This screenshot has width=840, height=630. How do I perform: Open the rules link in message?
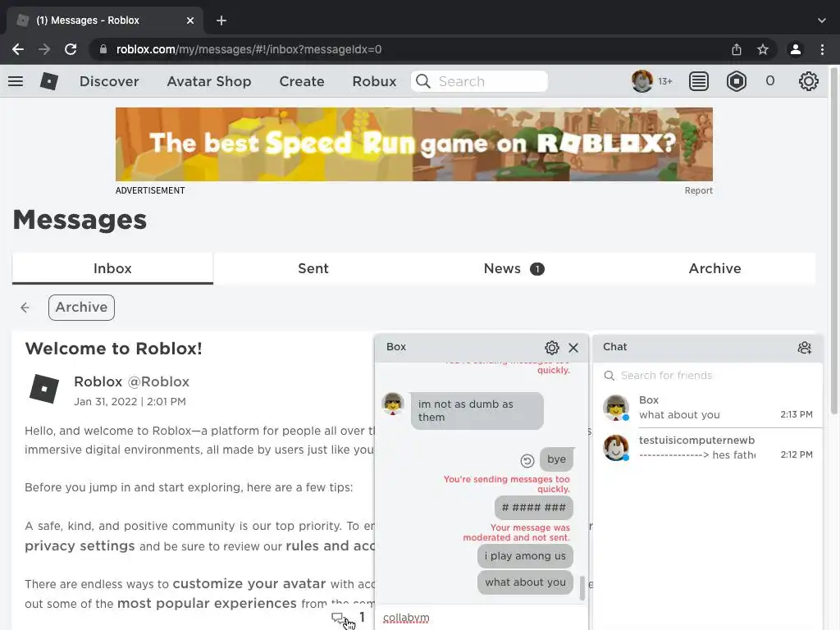pyautogui.click(x=330, y=546)
